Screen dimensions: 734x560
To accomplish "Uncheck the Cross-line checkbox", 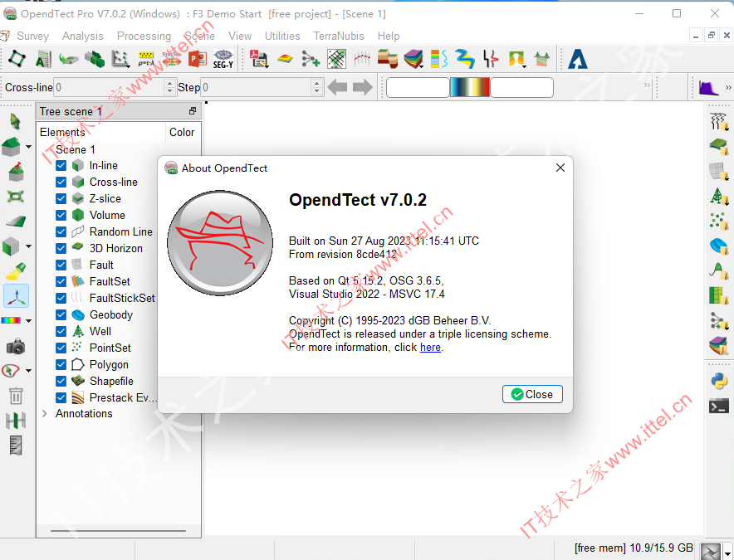I will pos(61,182).
